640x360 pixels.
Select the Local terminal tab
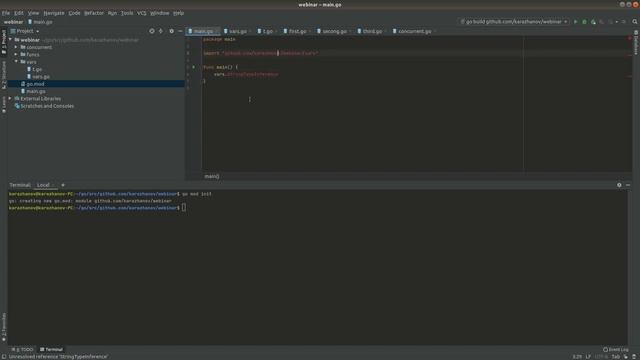pyautogui.click(x=43, y=185)
